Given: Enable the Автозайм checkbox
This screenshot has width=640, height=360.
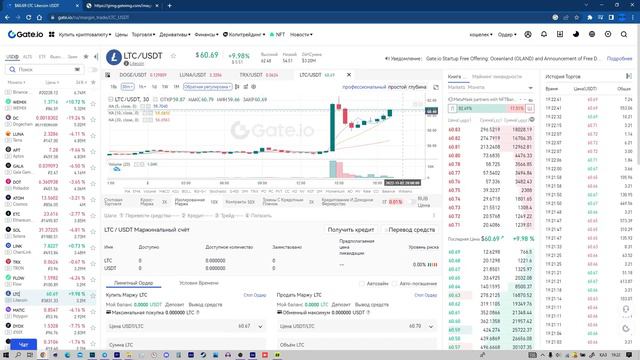Looking at the screenshot, I should point(362,283).
